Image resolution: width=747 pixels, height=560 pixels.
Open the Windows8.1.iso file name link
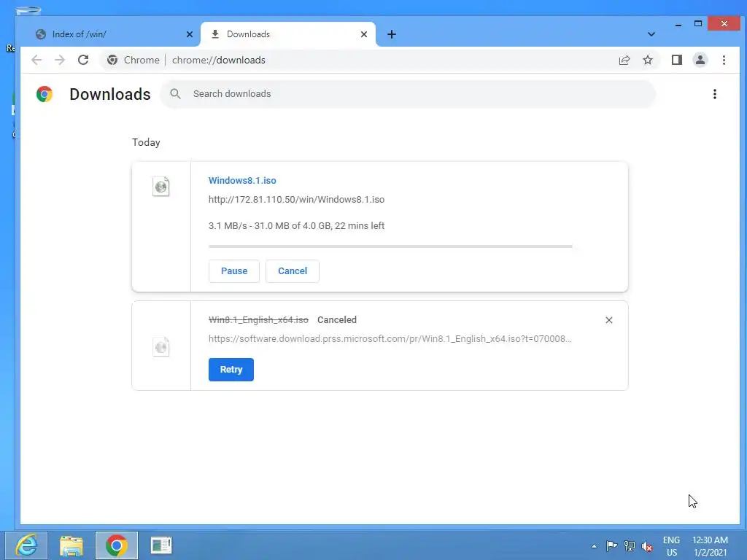click(242, 181)
